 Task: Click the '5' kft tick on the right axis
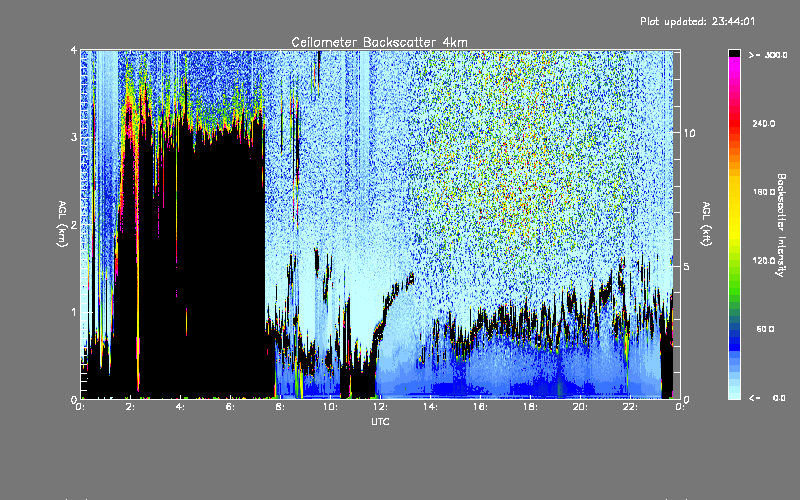(687, 266)
